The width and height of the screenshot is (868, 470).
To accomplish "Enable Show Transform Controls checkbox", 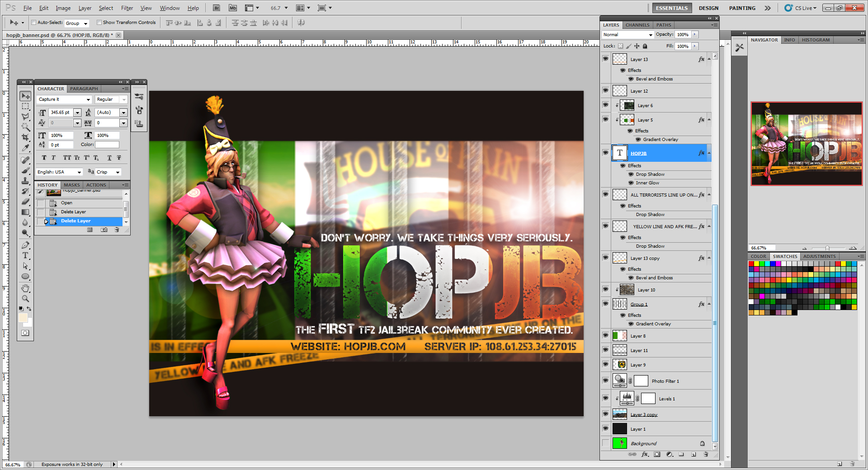I will (99, 22).
